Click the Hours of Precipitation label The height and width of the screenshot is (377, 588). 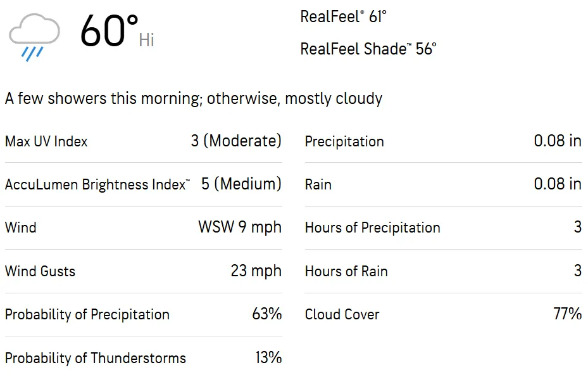pyautogui.click(x=372, y=227)
